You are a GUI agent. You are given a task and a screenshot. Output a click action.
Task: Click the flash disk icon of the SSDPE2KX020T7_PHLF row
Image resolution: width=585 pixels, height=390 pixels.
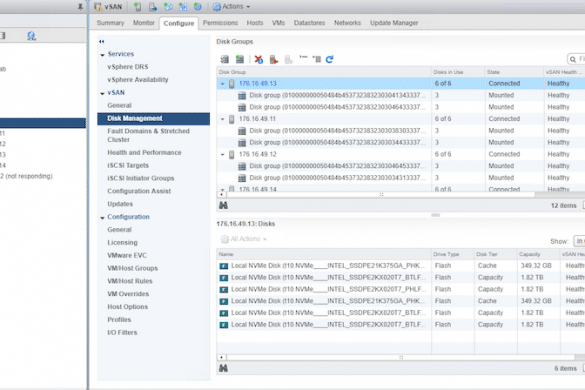point(224,290)
